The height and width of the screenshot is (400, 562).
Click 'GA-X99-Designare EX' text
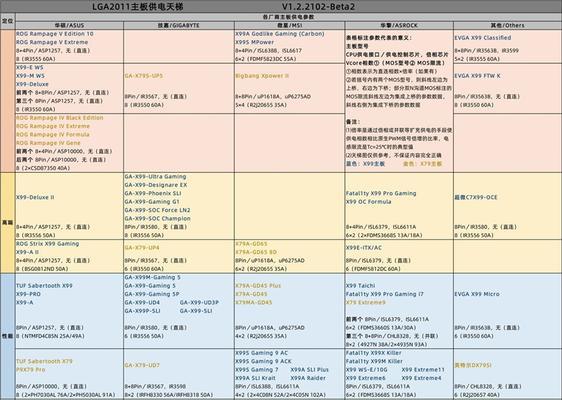(x=156, y=185)
